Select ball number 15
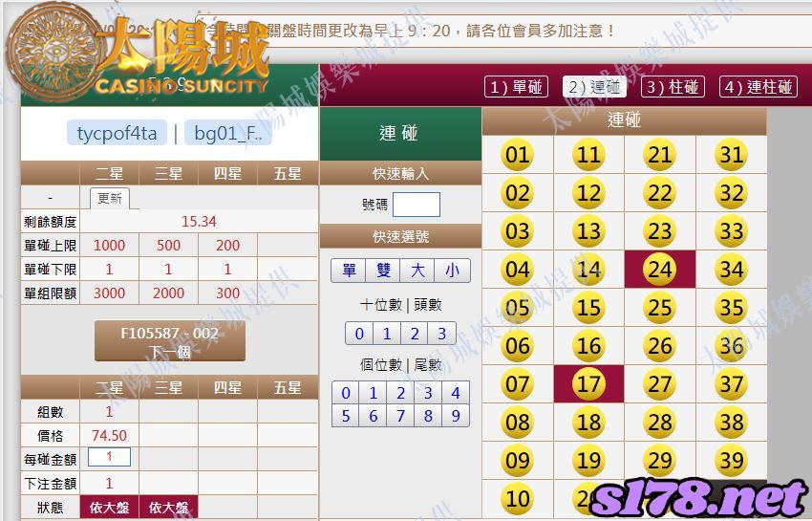The height and width of the screenshot is (521, 812). [x=588, y=308]
